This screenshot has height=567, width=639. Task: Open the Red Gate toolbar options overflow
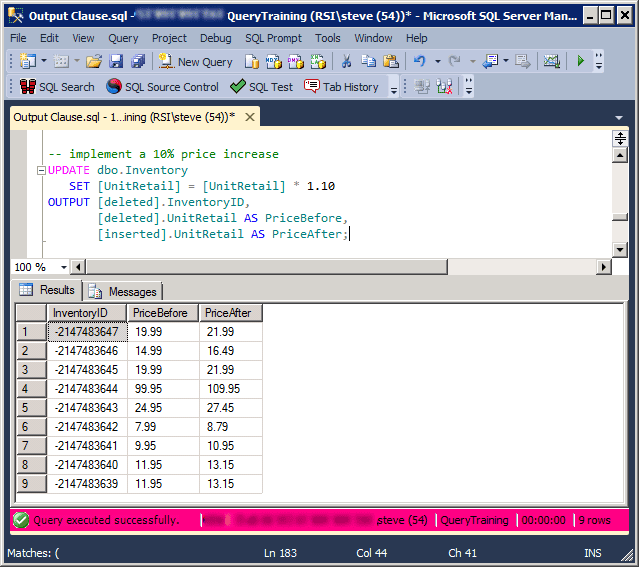pyautogui.click(x=393, y=87)
